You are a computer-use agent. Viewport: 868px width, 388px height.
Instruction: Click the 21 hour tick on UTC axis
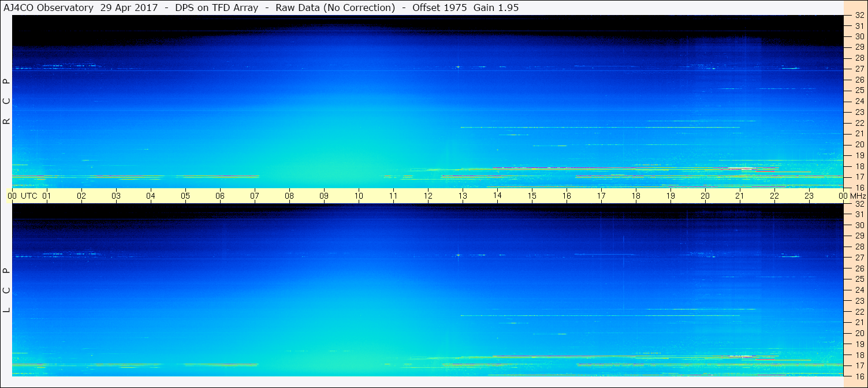[740, 196]
